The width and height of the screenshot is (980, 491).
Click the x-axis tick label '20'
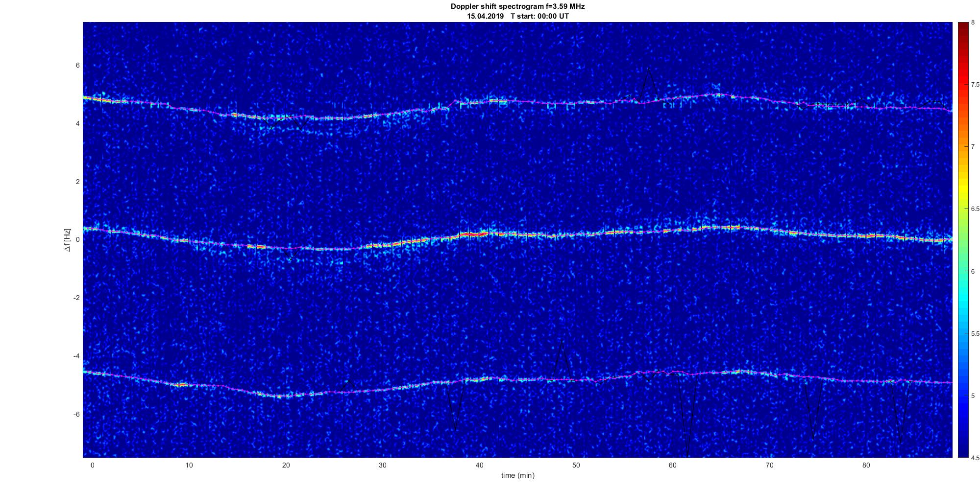click(x=286, y=465)
